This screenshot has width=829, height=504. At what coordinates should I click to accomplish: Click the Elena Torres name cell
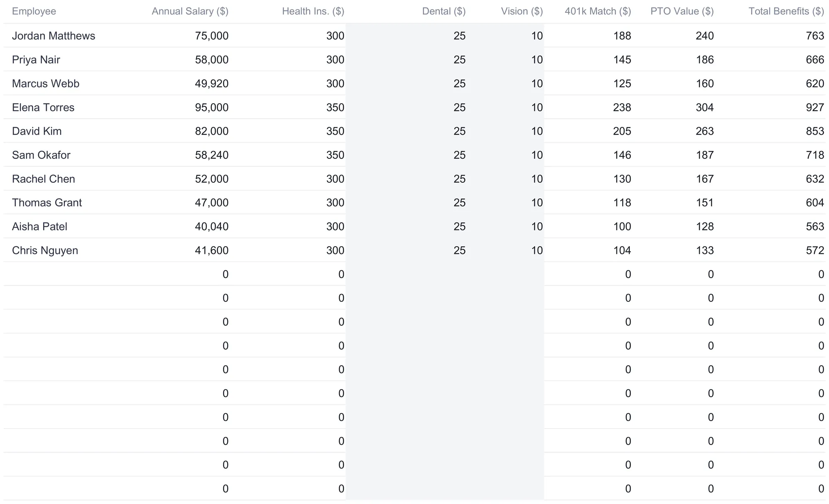pyautogui.click(x=43, y=107)
